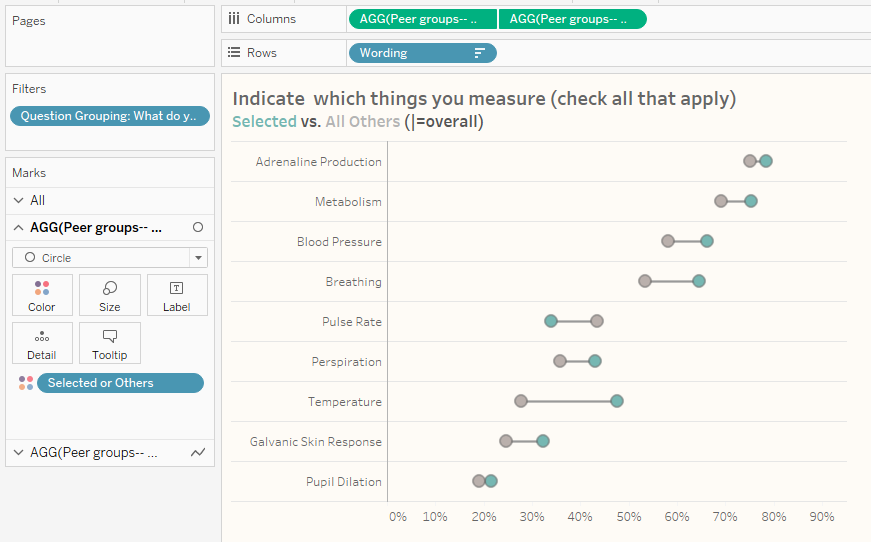Viewport: 871px width, 542px height.
Task: Click the 90% axis tick label
Action: click(822, 517)
